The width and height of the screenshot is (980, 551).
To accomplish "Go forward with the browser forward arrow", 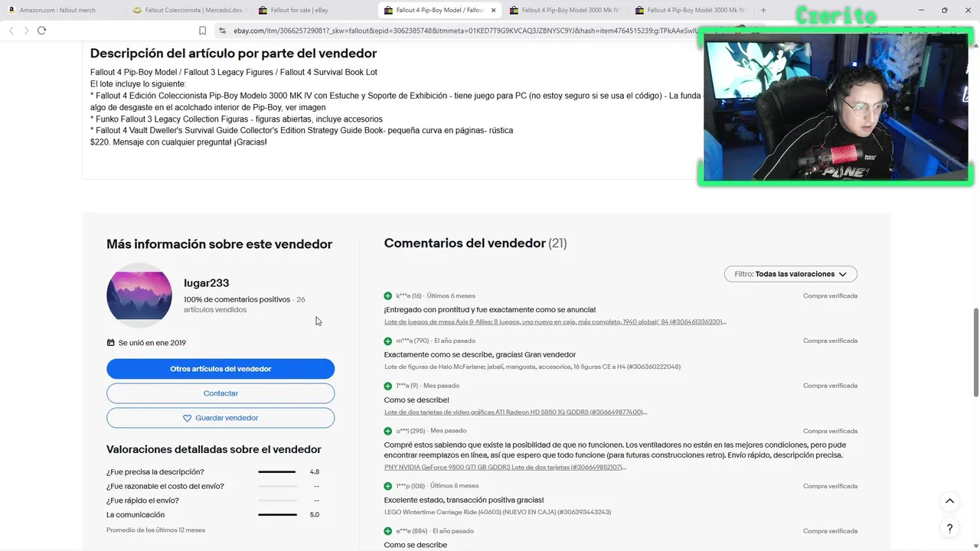I will (x=26, y=30).
